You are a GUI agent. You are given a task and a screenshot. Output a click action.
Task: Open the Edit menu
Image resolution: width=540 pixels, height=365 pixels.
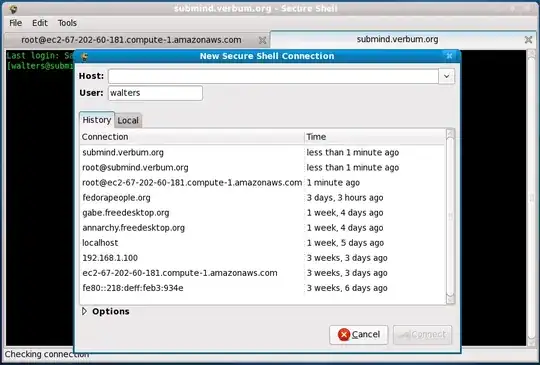point(40,23)
